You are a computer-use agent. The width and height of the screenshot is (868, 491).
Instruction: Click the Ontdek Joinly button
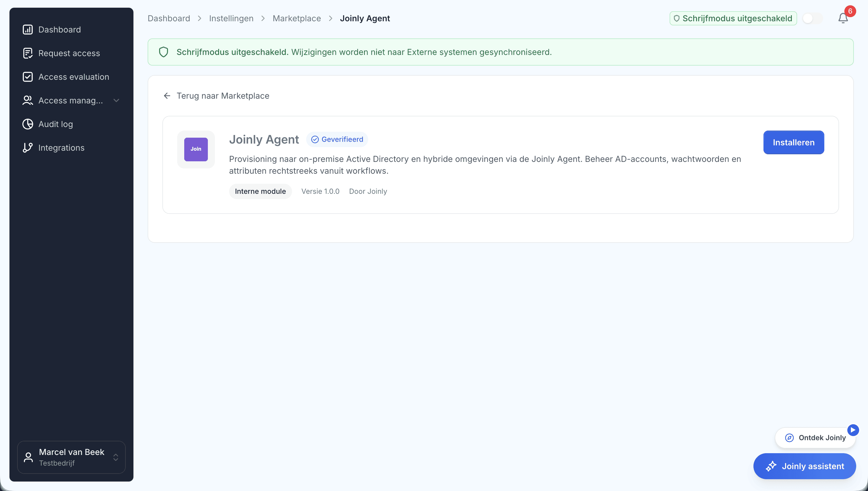[x=815, y=438]
